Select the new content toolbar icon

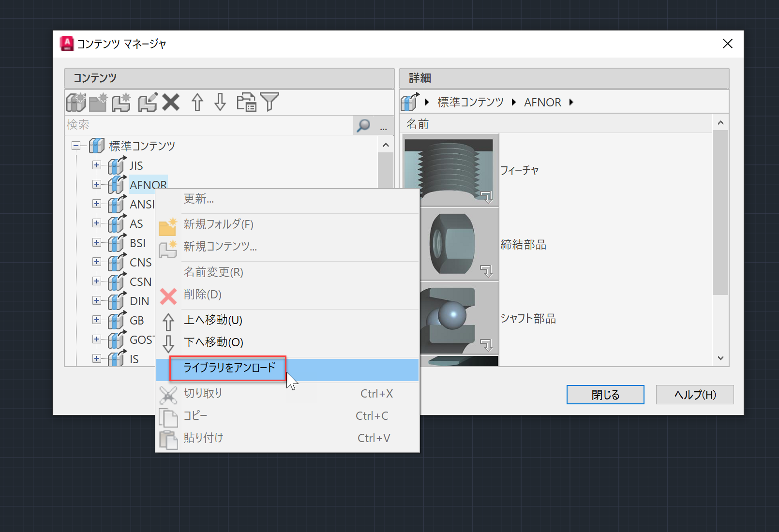[x=121, y=102]
